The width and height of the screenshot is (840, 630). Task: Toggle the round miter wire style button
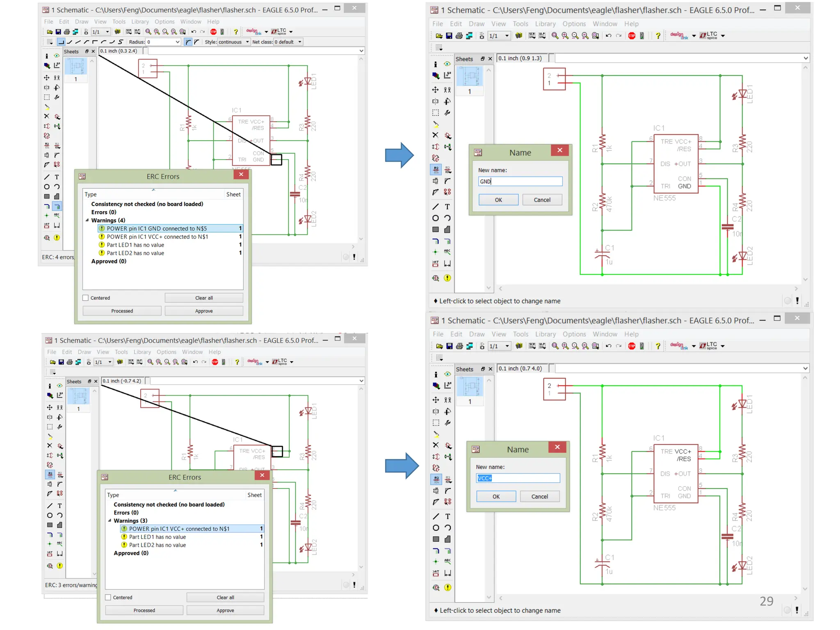[188, 42]
